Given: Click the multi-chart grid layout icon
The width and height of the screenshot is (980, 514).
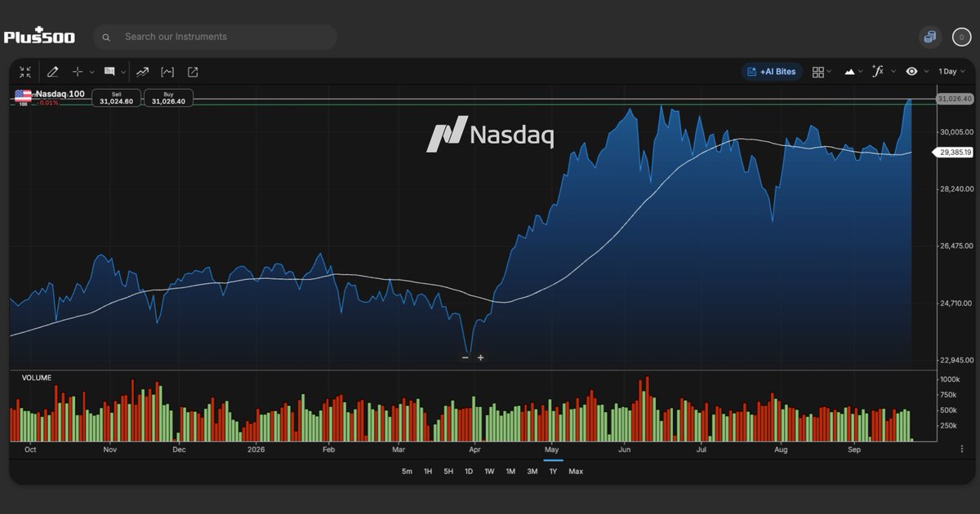Looking at the screenshot, I should pos(818,72).
